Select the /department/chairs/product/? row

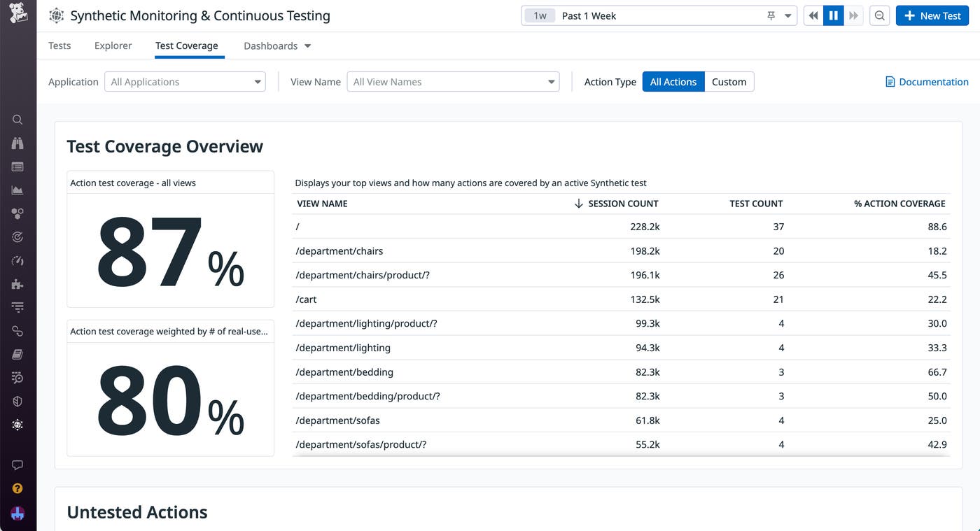pos(621,275)
